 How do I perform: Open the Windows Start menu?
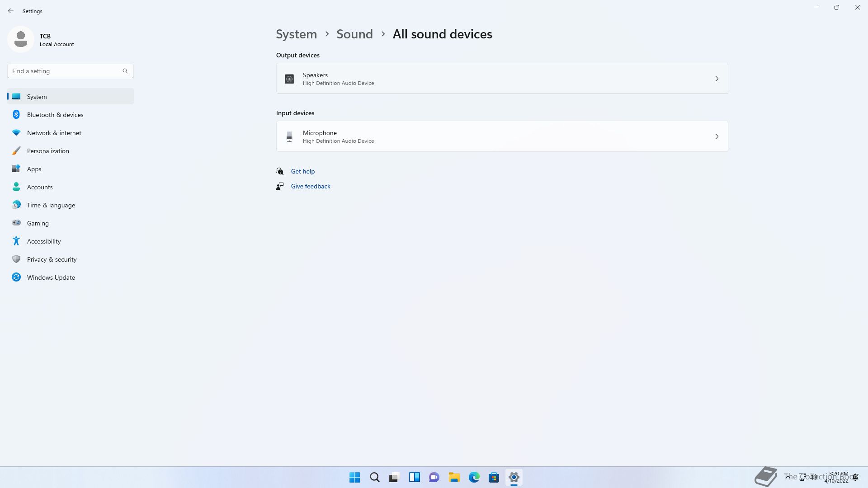tap(355, 477)
